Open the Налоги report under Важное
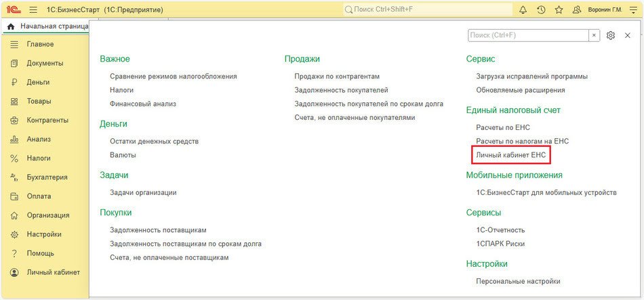 [121, 90]
